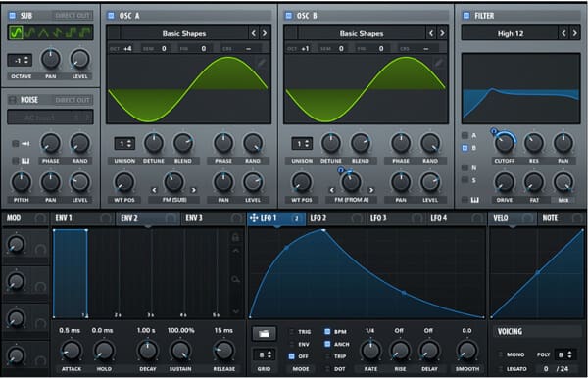This screenshot has width=588, height=378.
Task: Switch to the LFO 4 tab
Action: coord(457,218)
